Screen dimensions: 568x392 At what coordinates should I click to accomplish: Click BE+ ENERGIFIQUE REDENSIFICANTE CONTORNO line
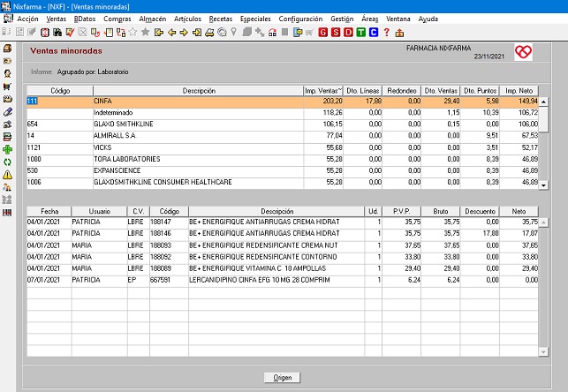283,257
